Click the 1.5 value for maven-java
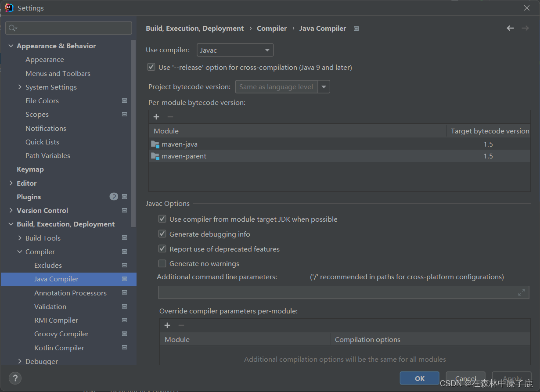Image resolution: width=540 pixels, height=392 pixels. click(x=488, y=144)
